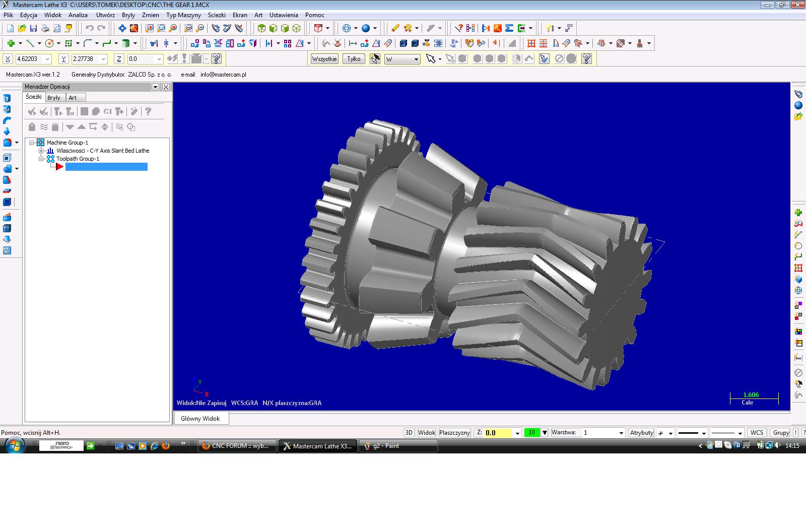Click the green plus Create point icon

tap(10, 43)
